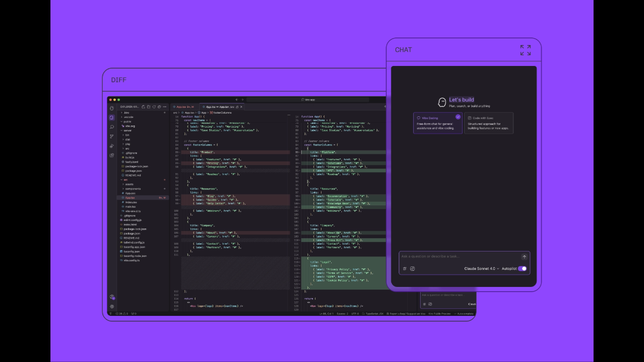Open the Claude Sonnet 4.0 model dropdown
644x362 pixels.
coord(481,269)
